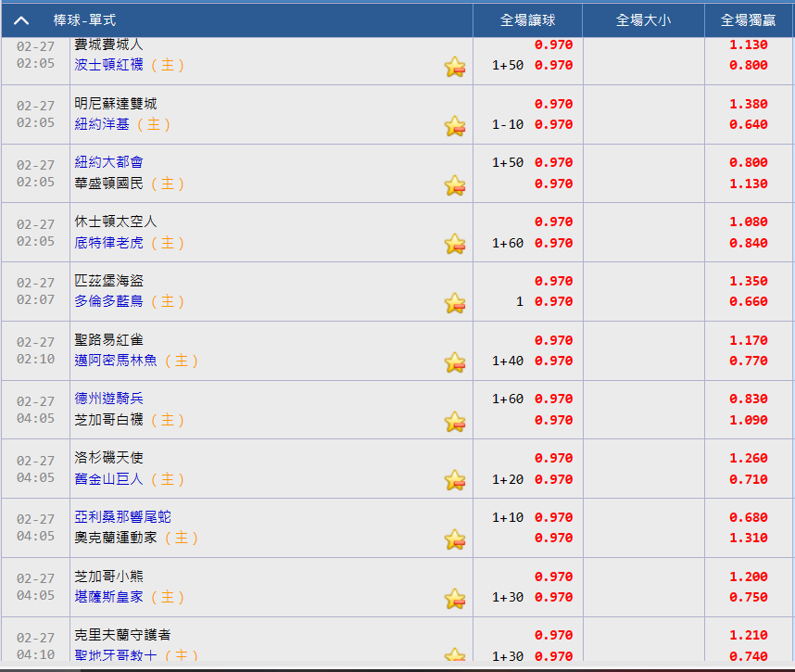Toggle favorite star for 底特律老虎 match
The height and width of the screenshot is (672, 795).
point(455,244)
